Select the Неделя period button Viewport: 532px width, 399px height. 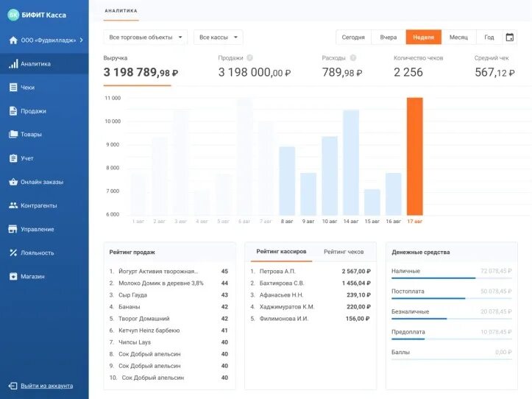423,38
